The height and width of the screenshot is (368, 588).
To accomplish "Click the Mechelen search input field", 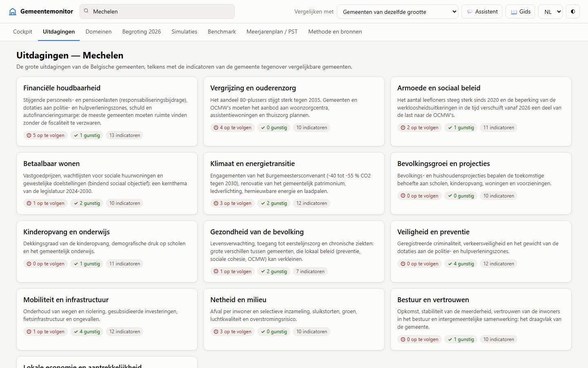I will point(157,11).
